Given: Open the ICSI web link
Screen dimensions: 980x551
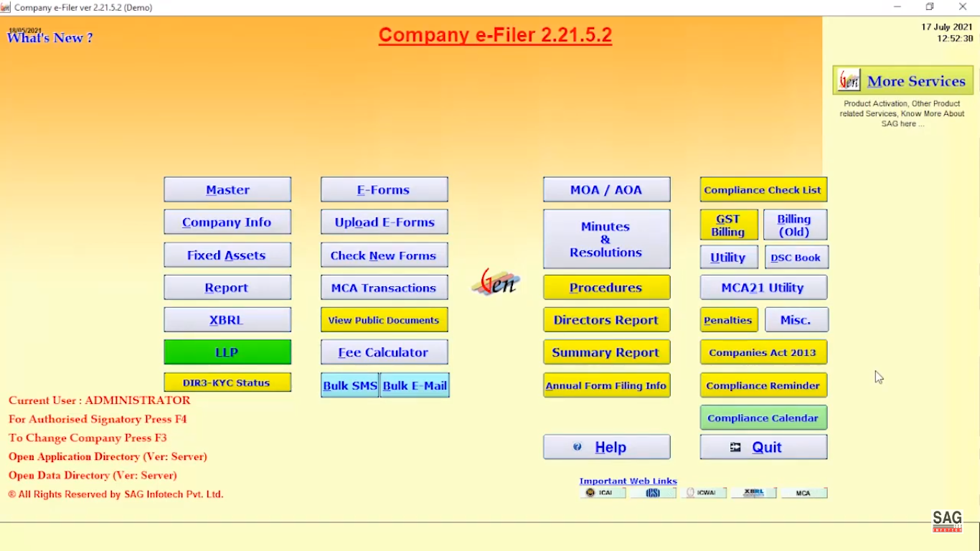Looking at the screenshot, I should pos(654,492).
